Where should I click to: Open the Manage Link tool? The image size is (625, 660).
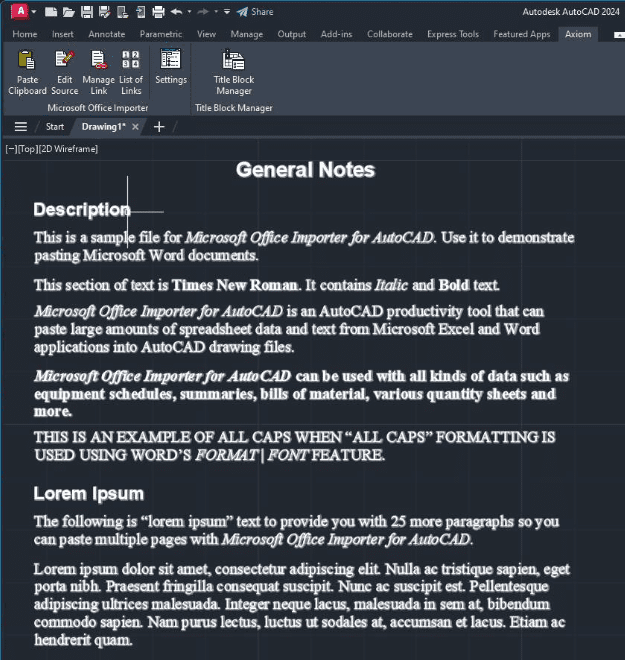[98, 72]
